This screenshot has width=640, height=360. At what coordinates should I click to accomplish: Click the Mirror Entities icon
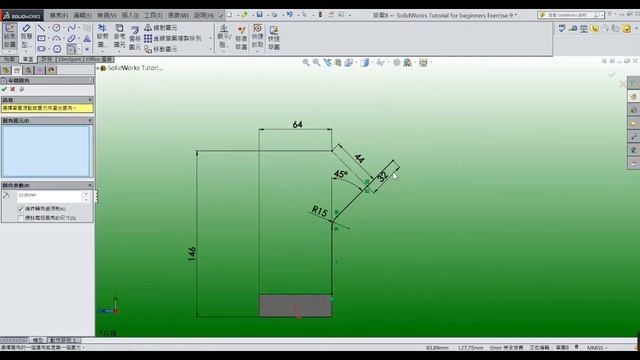[148, 28]
